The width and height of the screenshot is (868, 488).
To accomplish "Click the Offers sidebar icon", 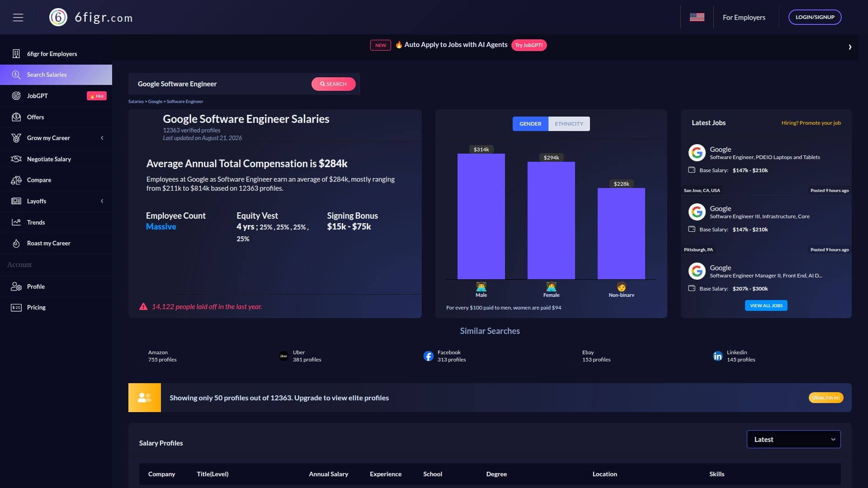I will (16, 117).
